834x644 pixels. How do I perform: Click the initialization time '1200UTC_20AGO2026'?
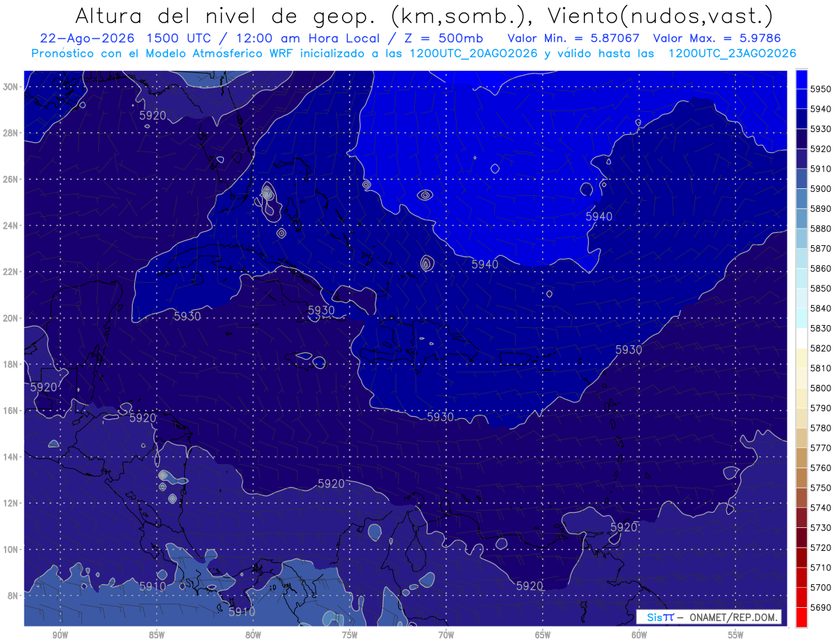click(x=474, y=53)
